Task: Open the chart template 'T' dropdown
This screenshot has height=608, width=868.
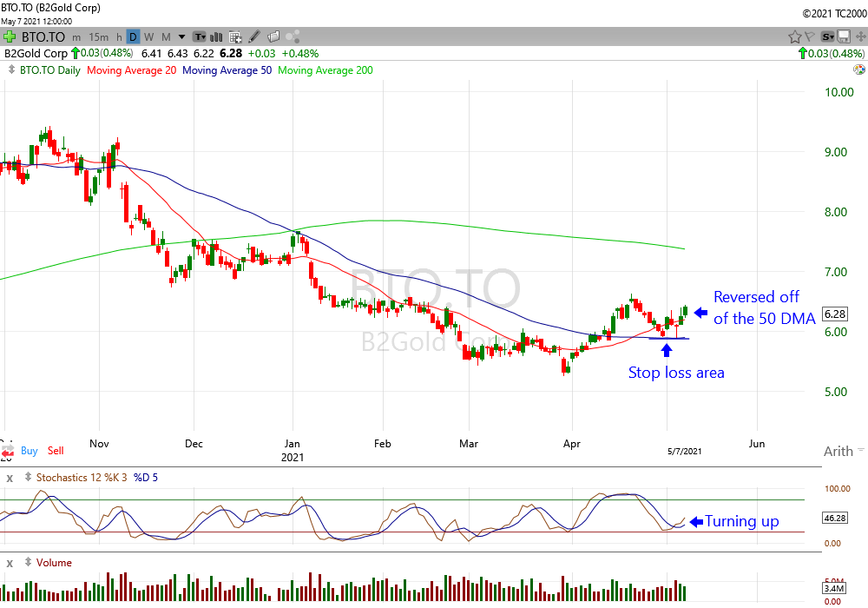Action: (200, 37)
